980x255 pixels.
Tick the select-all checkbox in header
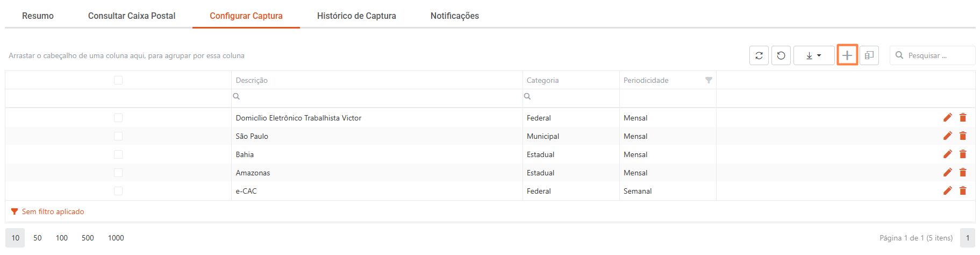coord(118,80)
